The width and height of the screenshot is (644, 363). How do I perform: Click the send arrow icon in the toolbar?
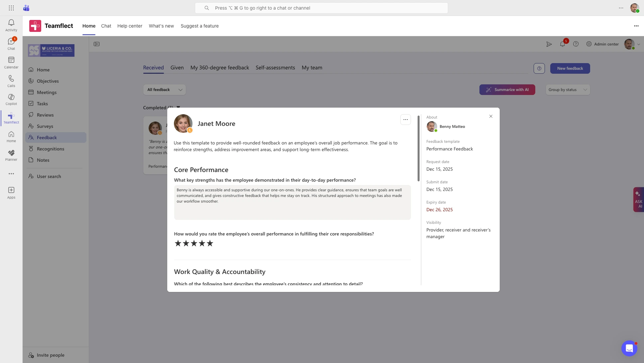click(x=549, y=44)
